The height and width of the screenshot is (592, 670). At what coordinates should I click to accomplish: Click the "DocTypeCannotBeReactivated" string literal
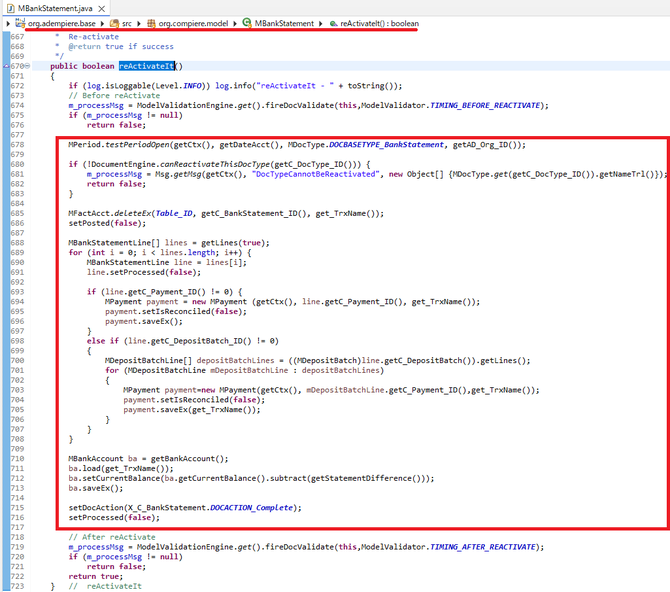coord(316,174)
